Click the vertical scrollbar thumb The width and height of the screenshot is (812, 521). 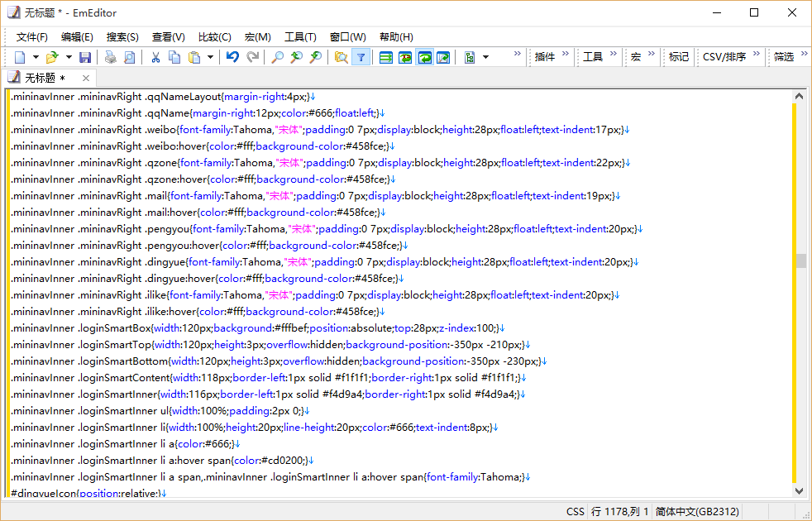pos(800,260)
